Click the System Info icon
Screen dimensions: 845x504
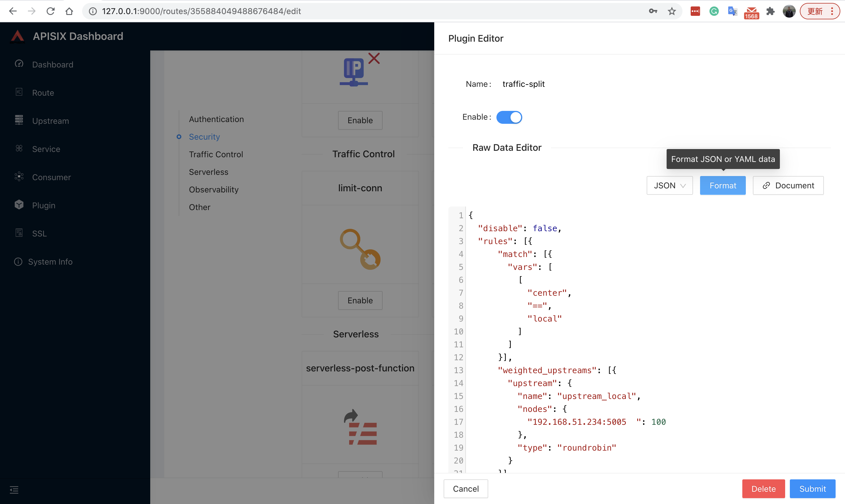[x=18, y=262]
